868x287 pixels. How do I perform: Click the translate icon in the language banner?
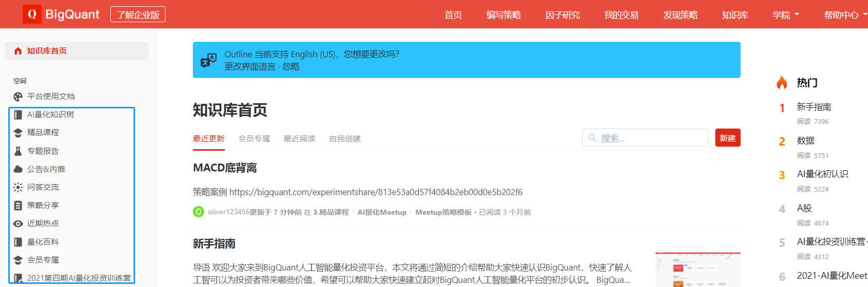tap(208, 60)
